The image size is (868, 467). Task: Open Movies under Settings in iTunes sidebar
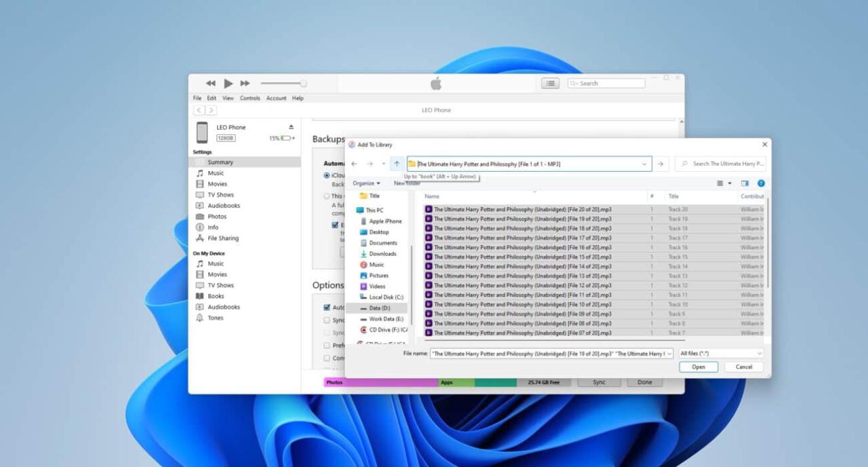217,184
